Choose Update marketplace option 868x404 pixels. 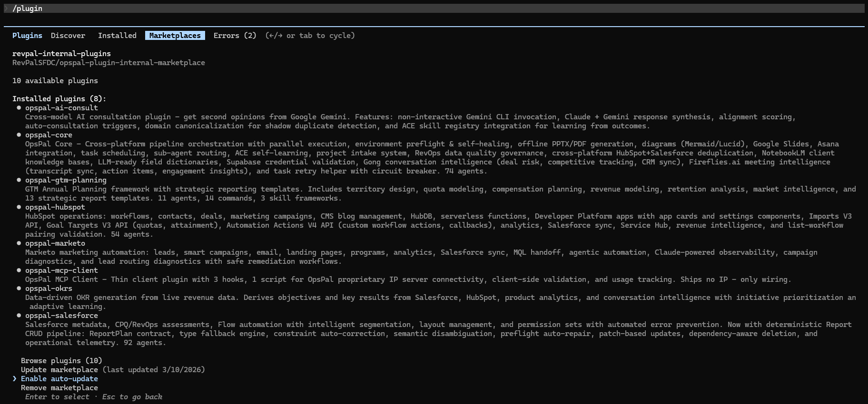59,370
